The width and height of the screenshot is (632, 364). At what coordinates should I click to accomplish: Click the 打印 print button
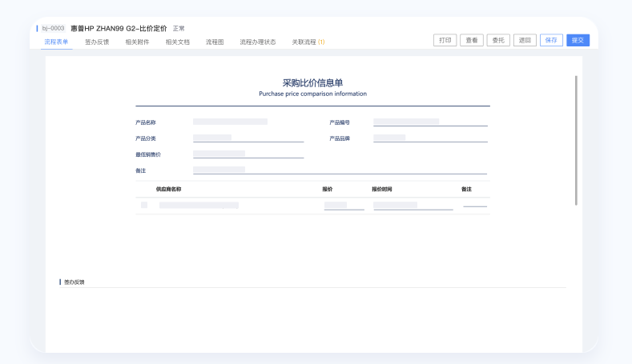tap(445, 40)
